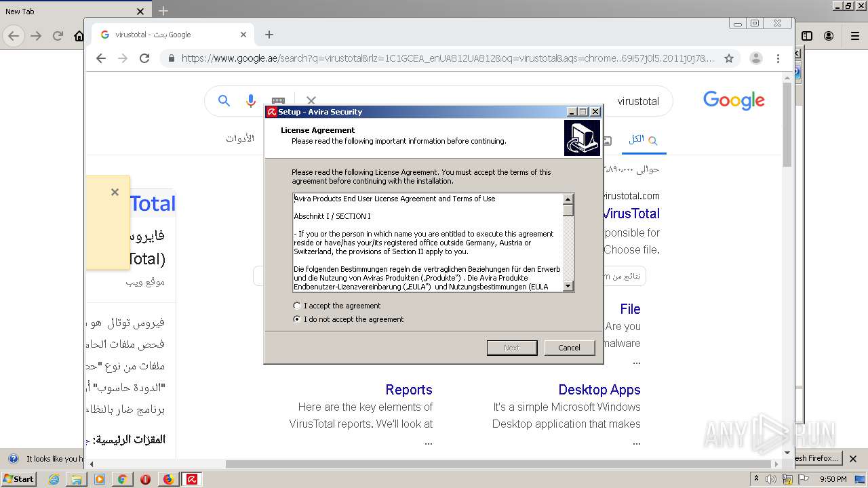Click the Google search magnifier icon
The height and width of the screenshot is (488, 868).
[224, 101]
